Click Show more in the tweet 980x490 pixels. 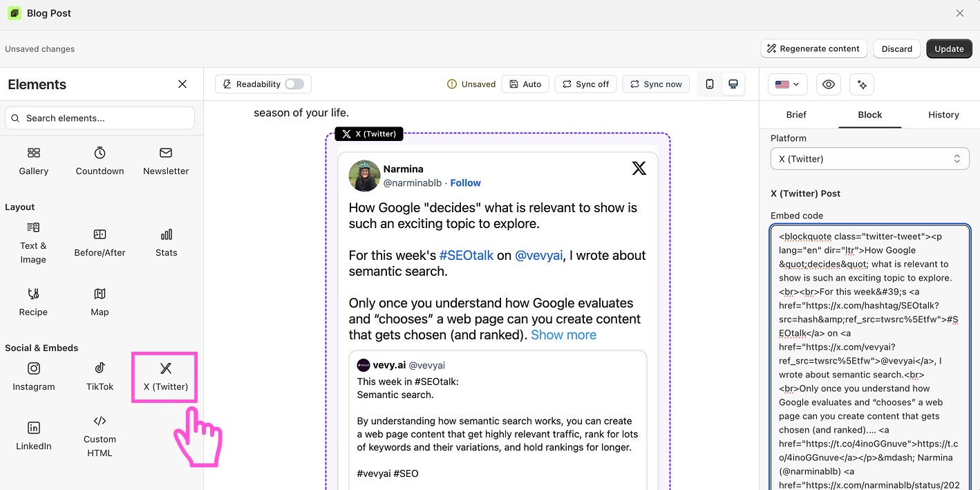pos(563,335)
